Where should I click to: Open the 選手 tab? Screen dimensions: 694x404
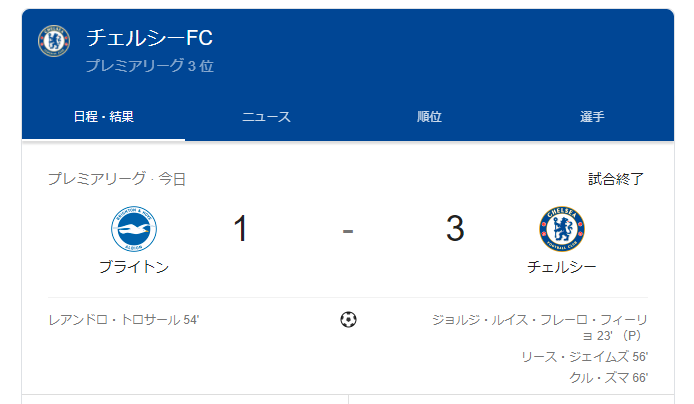tap(592, 117)
